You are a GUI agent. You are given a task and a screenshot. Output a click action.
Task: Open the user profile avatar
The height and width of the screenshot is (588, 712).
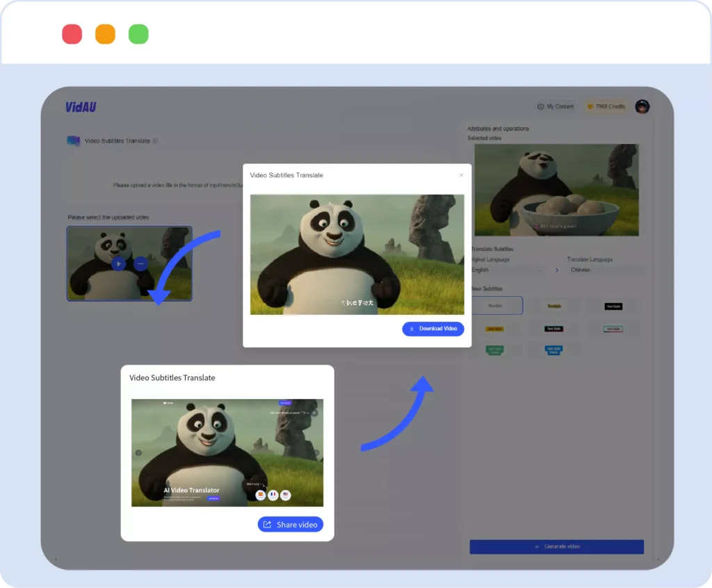pos(642,107)
